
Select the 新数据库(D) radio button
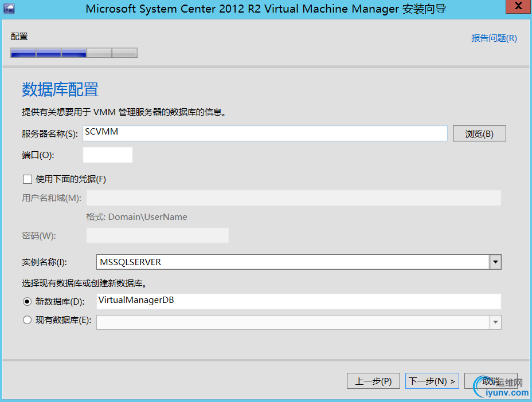click(27, 301)
